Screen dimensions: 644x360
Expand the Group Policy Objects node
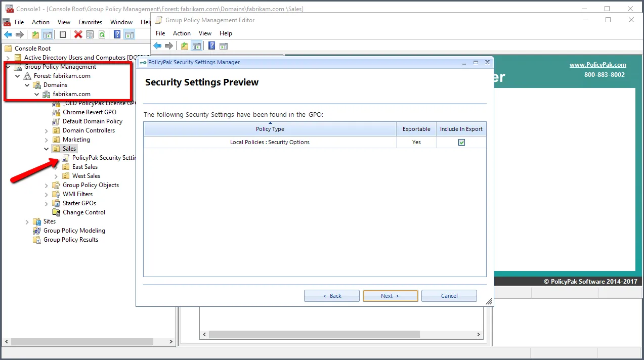click(x=47, y=185)
